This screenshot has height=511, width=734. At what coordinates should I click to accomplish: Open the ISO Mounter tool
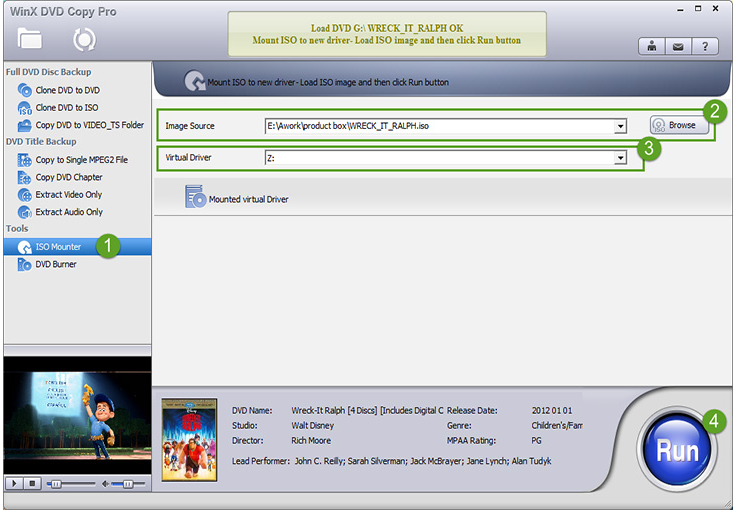(x=77, y=247)
